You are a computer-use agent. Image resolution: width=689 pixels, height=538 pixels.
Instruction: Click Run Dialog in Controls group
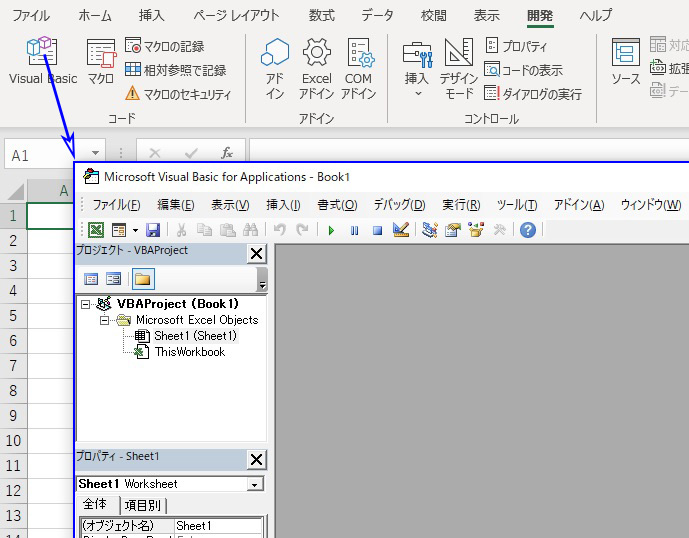(x=533, y=94)
